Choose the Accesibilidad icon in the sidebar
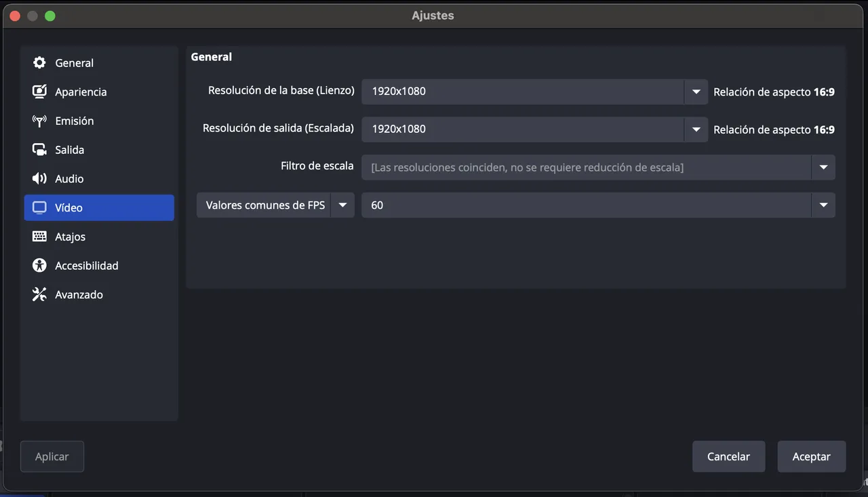Screen dimensions: 868x497 pyautogui.click(x=39, y=266)
